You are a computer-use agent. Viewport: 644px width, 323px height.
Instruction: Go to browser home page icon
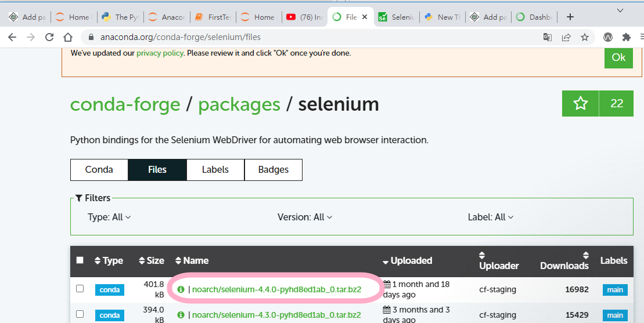pos(68,37)
